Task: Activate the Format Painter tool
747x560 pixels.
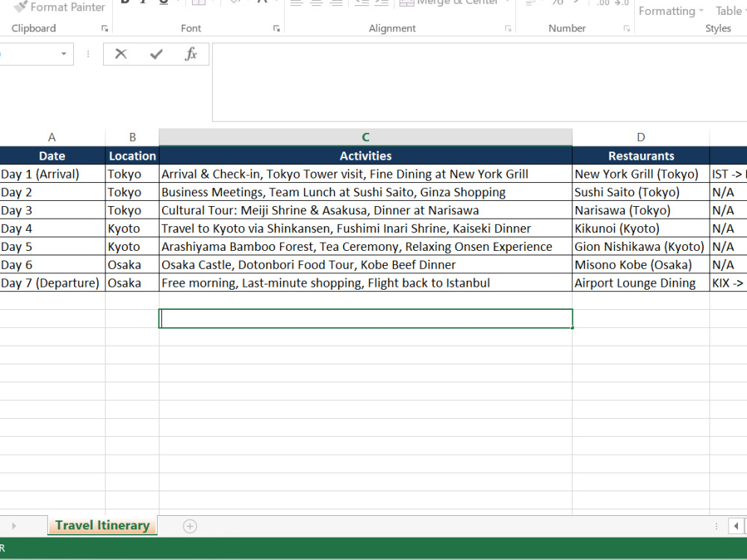Action: coord(59,7)
